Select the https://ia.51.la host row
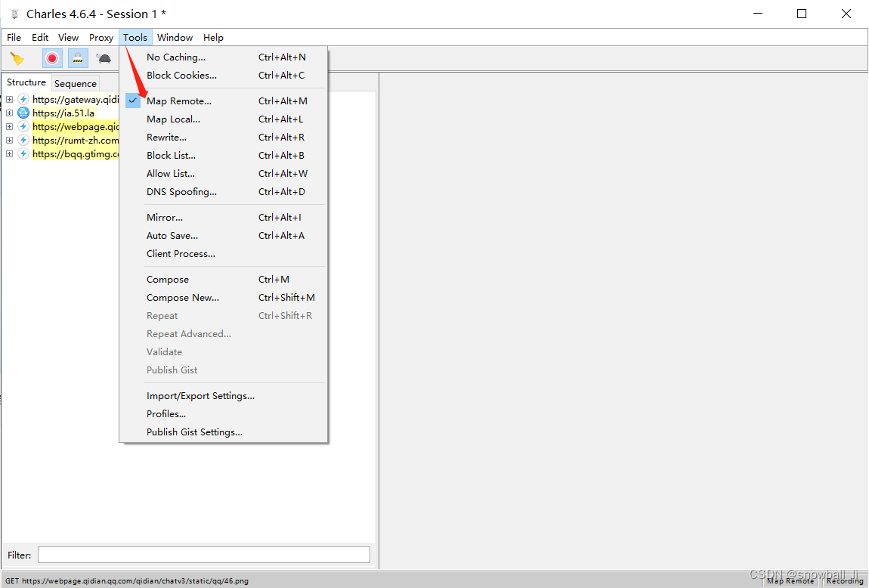This screenshot has width=869, height=588. point(63,113)
